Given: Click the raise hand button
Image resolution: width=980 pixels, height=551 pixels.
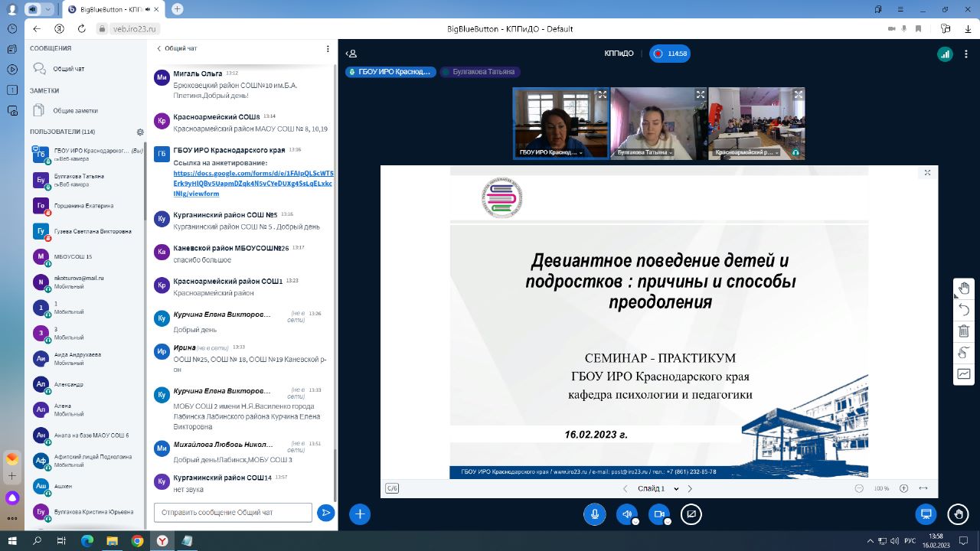Looking at the screenshot, I should [957, 514].
